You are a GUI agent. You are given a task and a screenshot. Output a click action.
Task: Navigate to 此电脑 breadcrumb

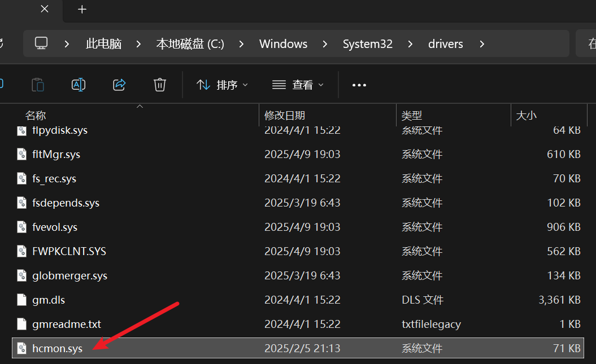point(103,44)
